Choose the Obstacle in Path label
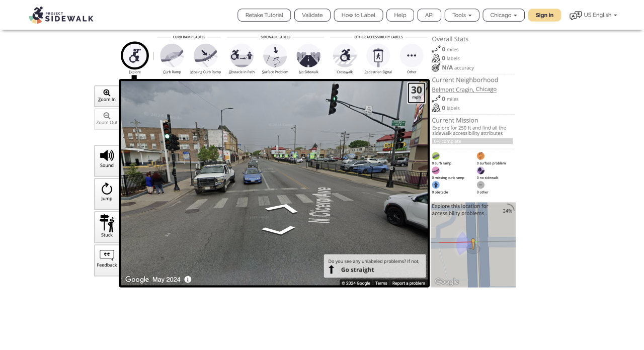644x350 pixels. coord(242,56)
